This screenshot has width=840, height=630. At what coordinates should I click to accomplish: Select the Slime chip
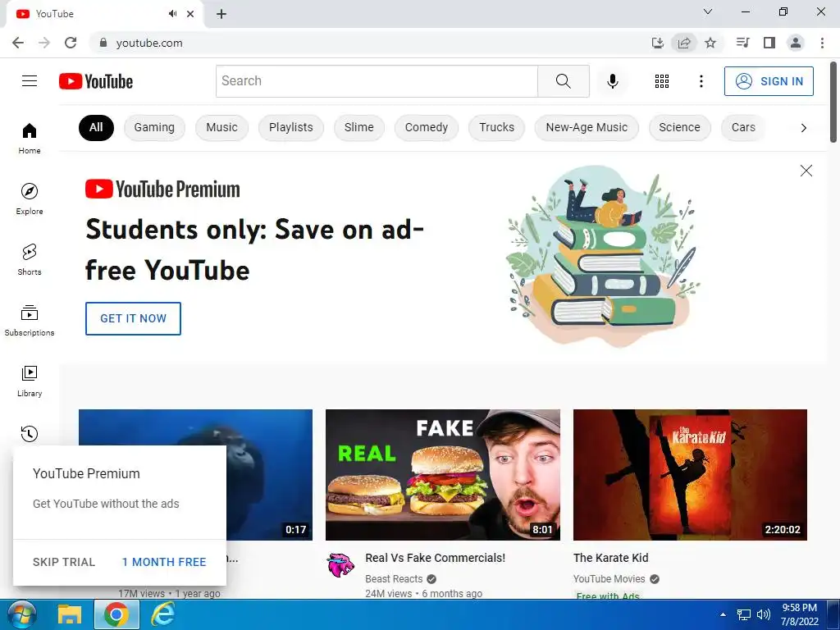pos(359,127)
